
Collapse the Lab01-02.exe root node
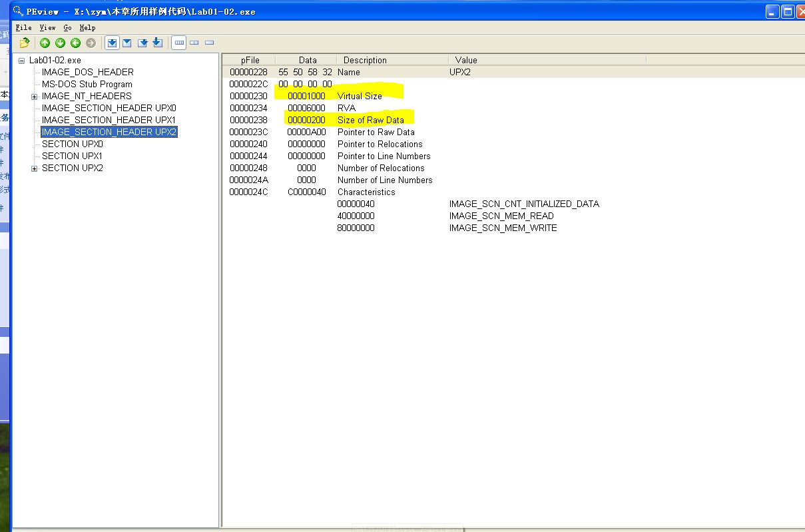[x=22, y=61]
